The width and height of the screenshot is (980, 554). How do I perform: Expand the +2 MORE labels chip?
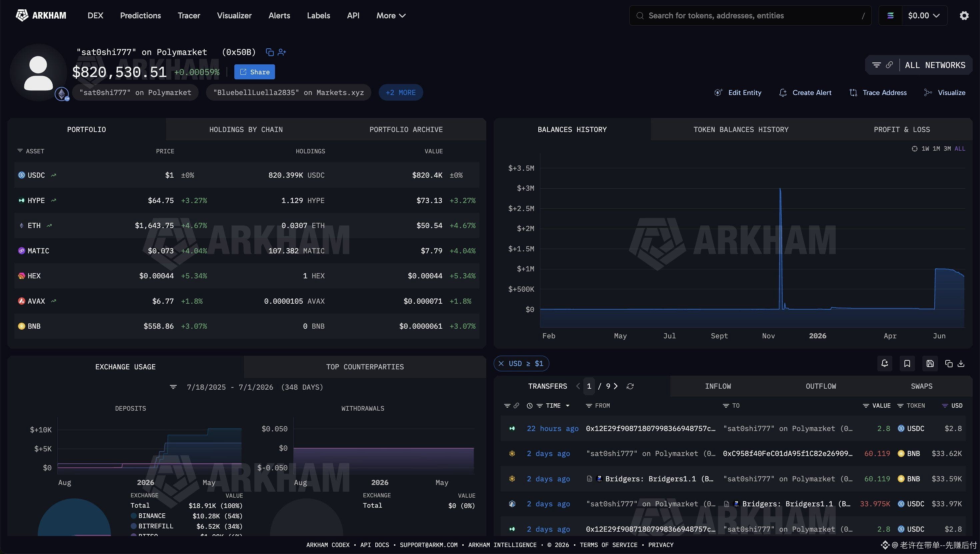[401, 92]
